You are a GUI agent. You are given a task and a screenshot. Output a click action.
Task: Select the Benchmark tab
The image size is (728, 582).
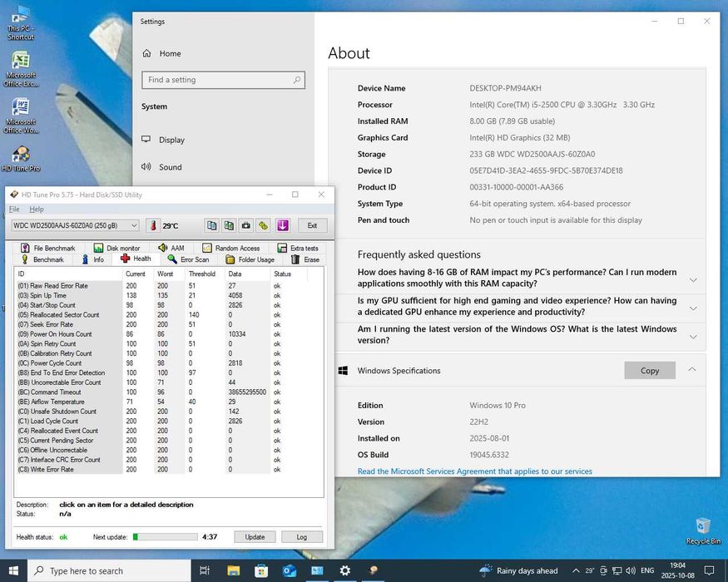[x=42, y=259]
